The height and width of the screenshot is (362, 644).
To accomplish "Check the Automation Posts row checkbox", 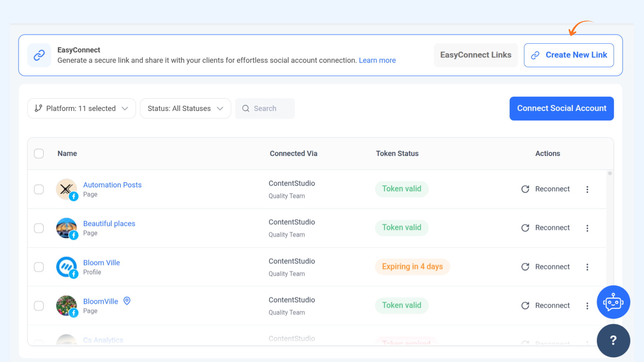I will pyautogui.click(x=39, y=189).
